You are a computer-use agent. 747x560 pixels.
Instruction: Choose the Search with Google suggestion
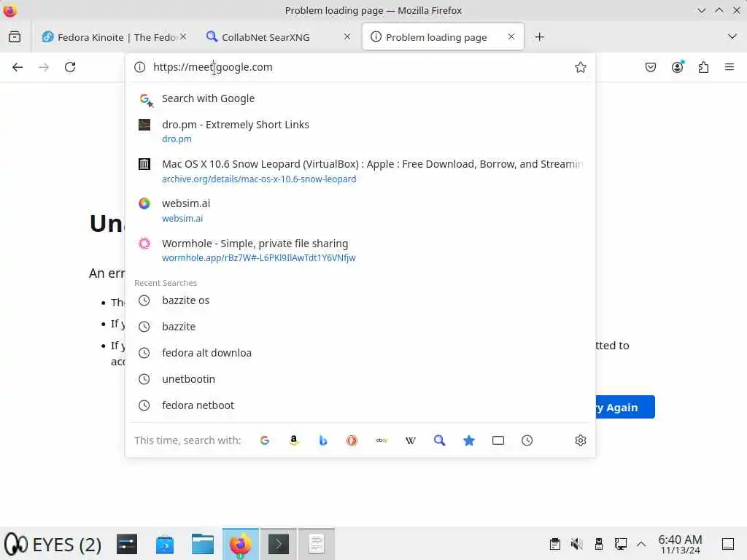coord(360,98)
